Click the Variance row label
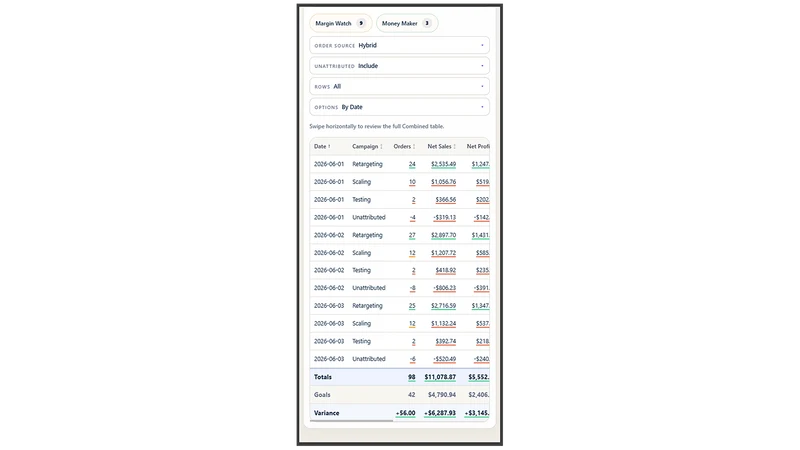 (x=327, y=413)
